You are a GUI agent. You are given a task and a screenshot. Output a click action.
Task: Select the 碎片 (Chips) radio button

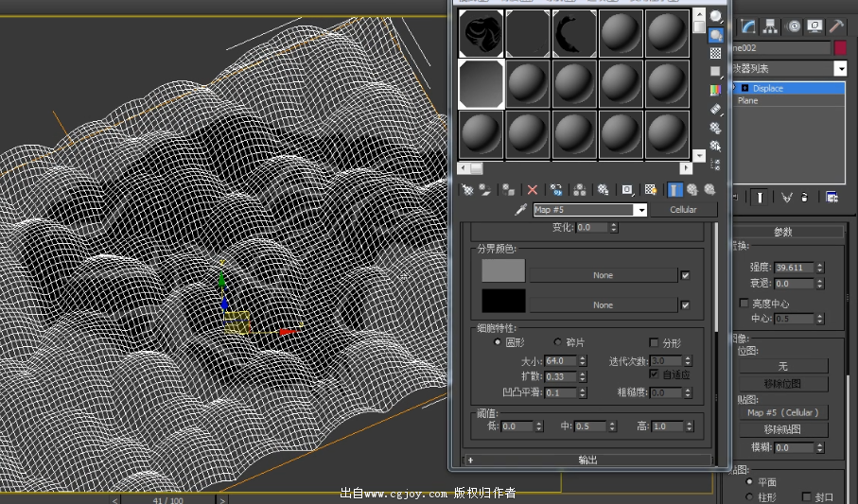click(557, 342)
